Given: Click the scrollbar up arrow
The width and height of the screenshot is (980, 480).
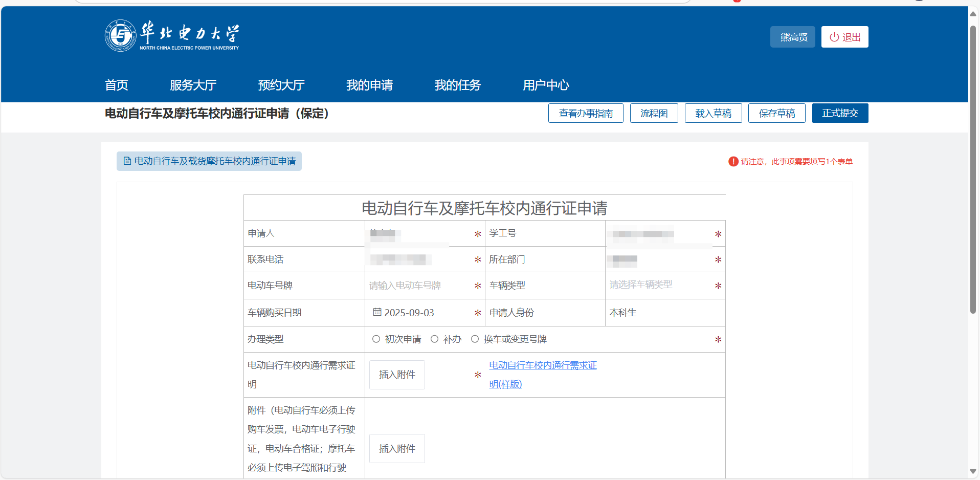Looking at the screenshot, I should pos(973,14).
